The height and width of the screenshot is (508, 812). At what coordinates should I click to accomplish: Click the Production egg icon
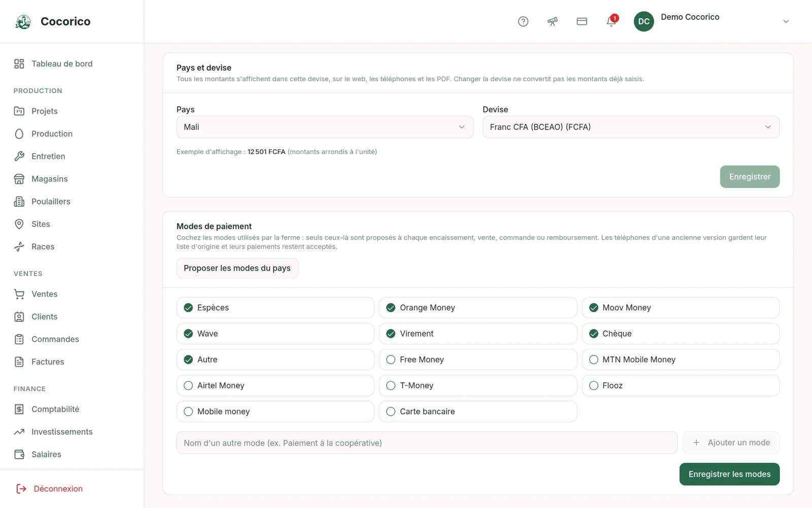(x=19, y=134)
